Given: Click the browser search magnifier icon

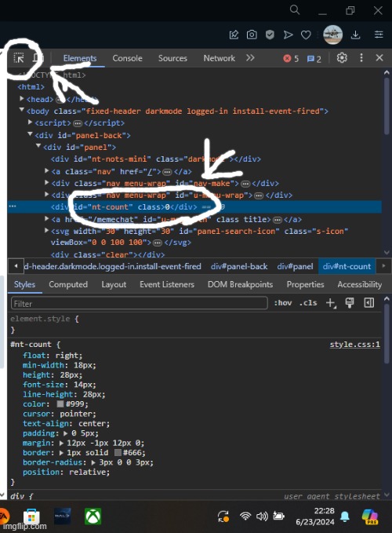Looking at the screenshot, I should point(295,10).
